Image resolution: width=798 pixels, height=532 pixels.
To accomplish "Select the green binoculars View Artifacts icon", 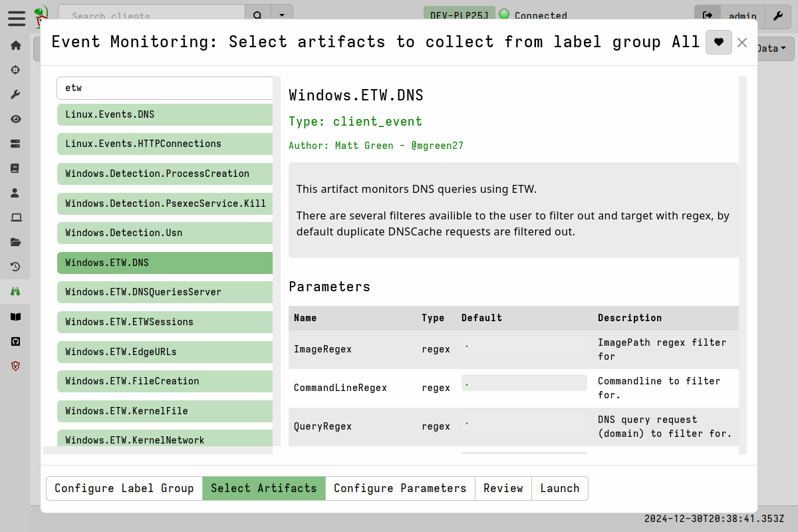I will pyautogui.click(x=15, y=291).
